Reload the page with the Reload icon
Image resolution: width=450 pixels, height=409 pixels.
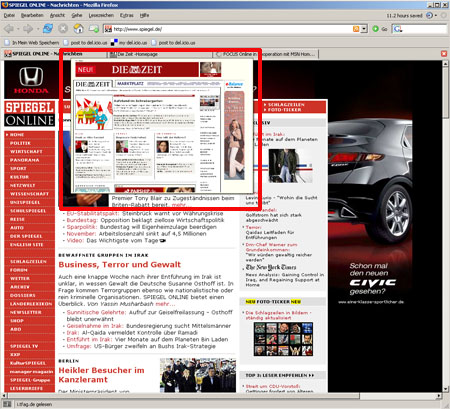(48, 29)
